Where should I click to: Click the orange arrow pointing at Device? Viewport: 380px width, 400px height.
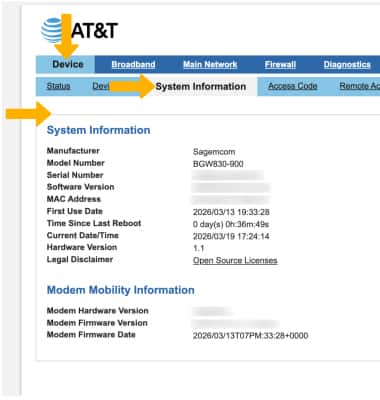point(67,36)
